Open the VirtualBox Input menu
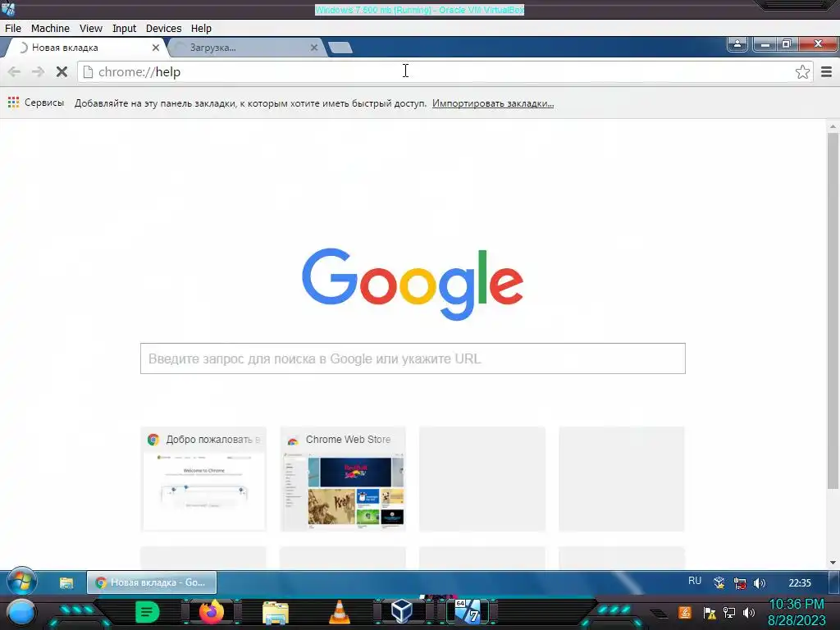840x630 pixels. click(125, 29)
